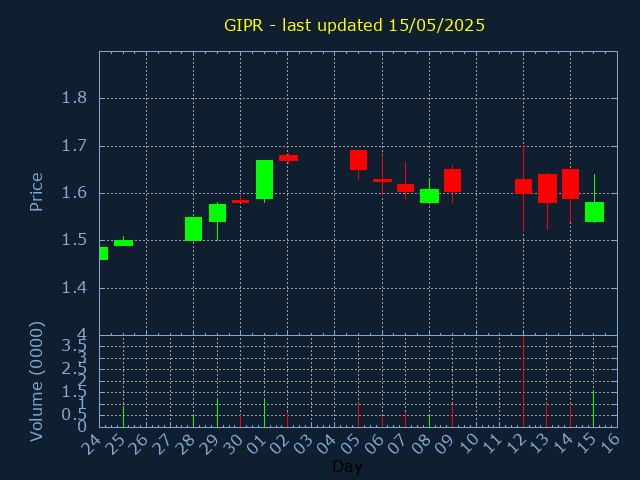Select day 27 on the x-axis
Screen dimensions: 640x480
coord(162,444)
